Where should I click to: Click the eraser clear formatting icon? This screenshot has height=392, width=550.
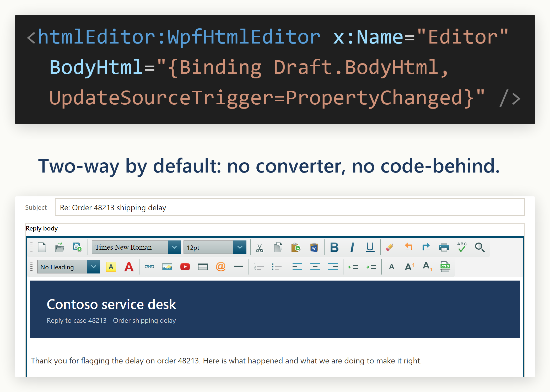[x=390, y=247]
